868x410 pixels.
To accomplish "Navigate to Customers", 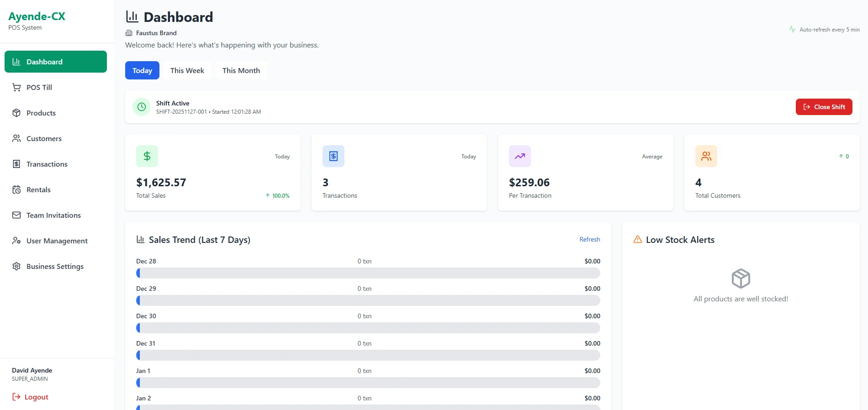I will click(x=56, y=138).
